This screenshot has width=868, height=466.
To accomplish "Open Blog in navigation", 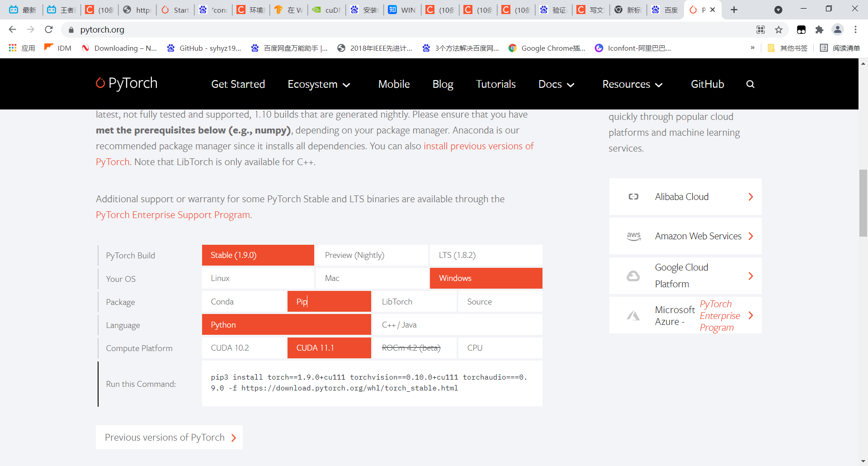I will click(443, 84).
